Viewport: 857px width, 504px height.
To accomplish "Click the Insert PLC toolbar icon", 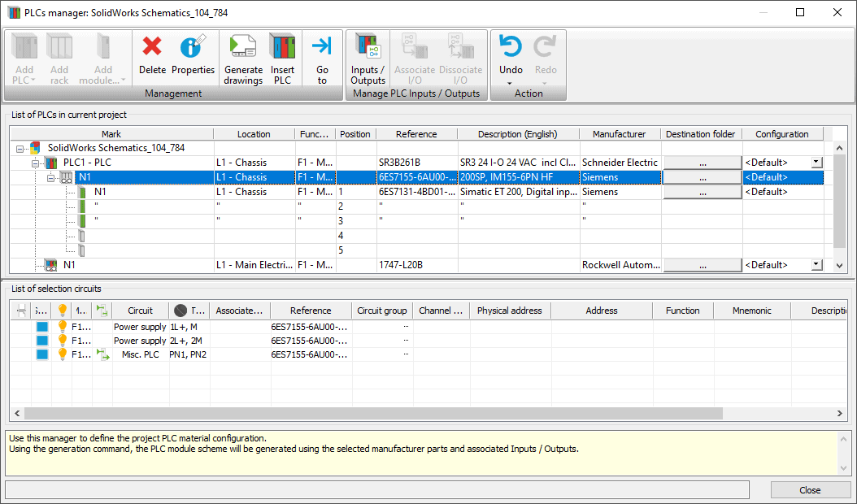I will coord(282,46).
